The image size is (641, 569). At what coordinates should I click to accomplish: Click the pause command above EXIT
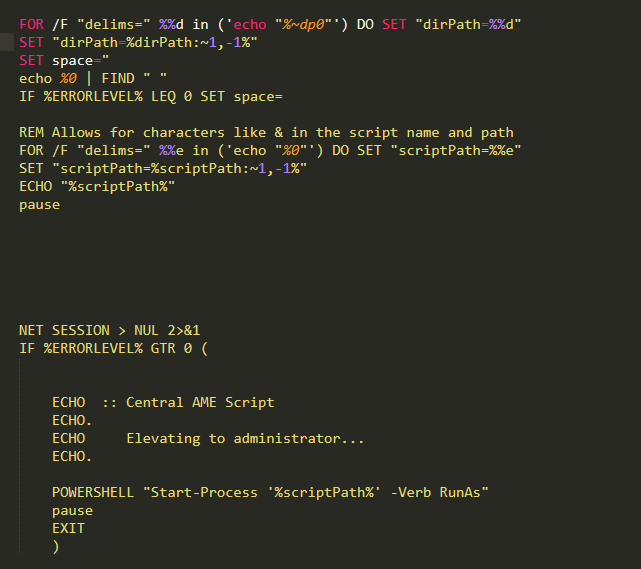pos(72,510)
